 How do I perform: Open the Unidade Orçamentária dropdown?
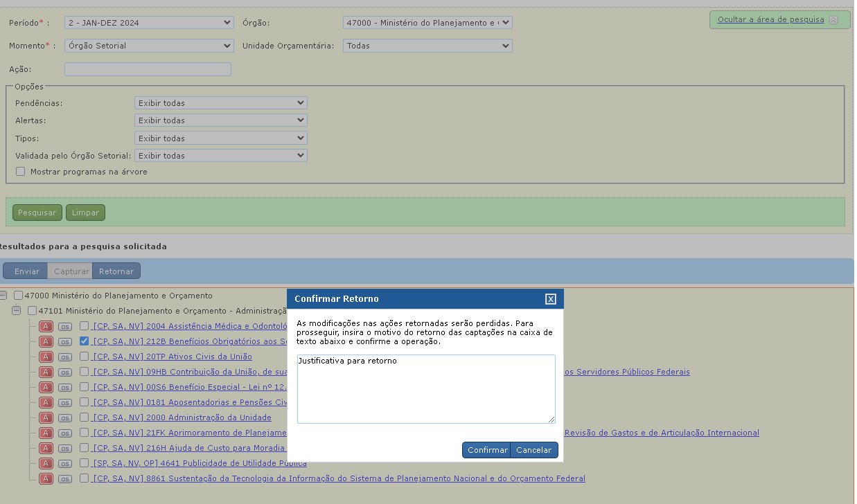[427, 46]
